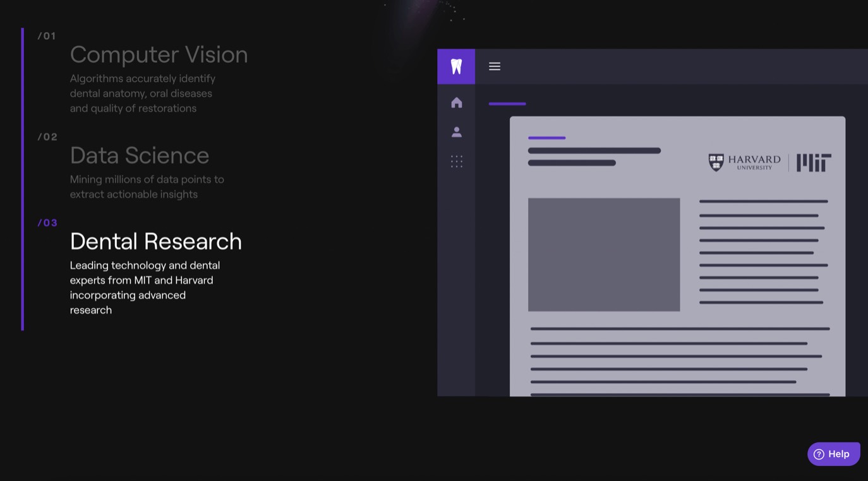
Task: Click the text 'incorporating advanced'
Action: tap(128, 295)
